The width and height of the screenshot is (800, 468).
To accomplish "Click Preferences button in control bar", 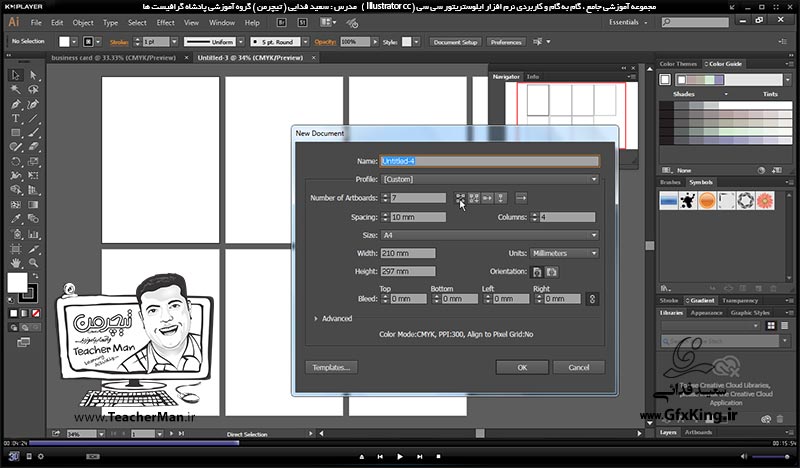I will coord(506,42).
